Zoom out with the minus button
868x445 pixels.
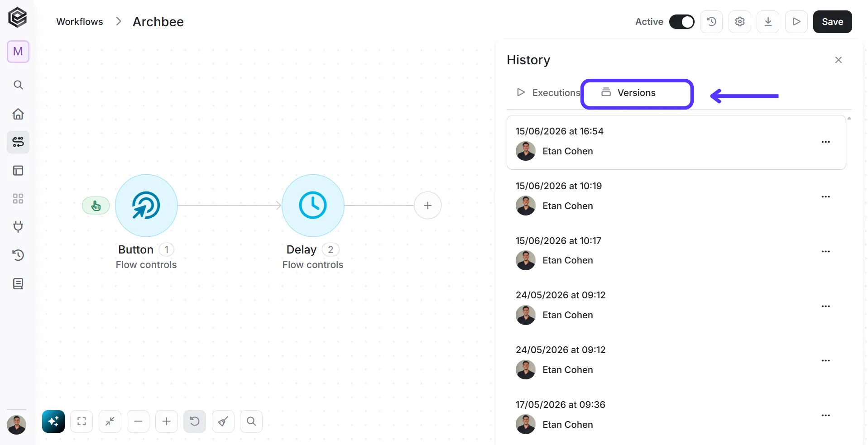pyautogui.click(x=138, y=421)
